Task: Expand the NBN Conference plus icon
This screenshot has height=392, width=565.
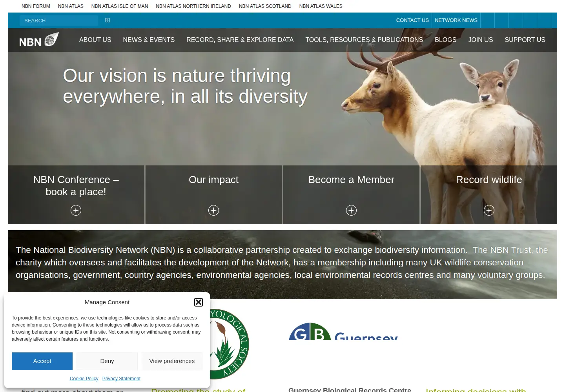Action: point(76,211)
